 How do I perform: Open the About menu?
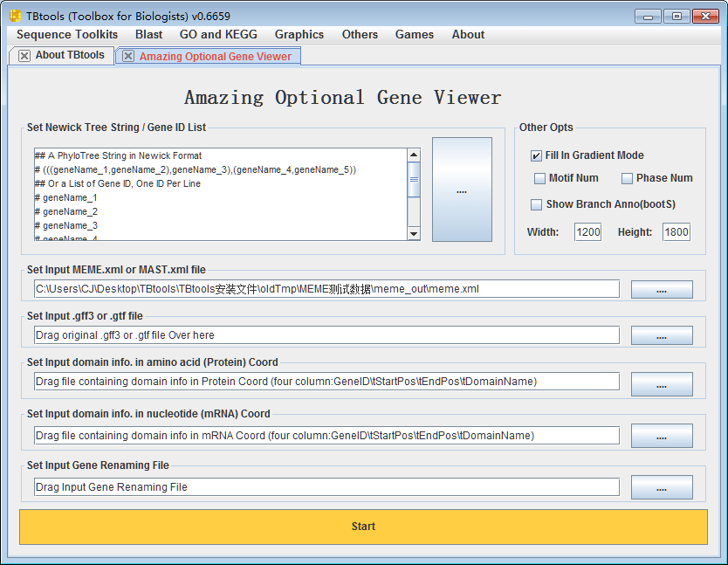[468, 34]
